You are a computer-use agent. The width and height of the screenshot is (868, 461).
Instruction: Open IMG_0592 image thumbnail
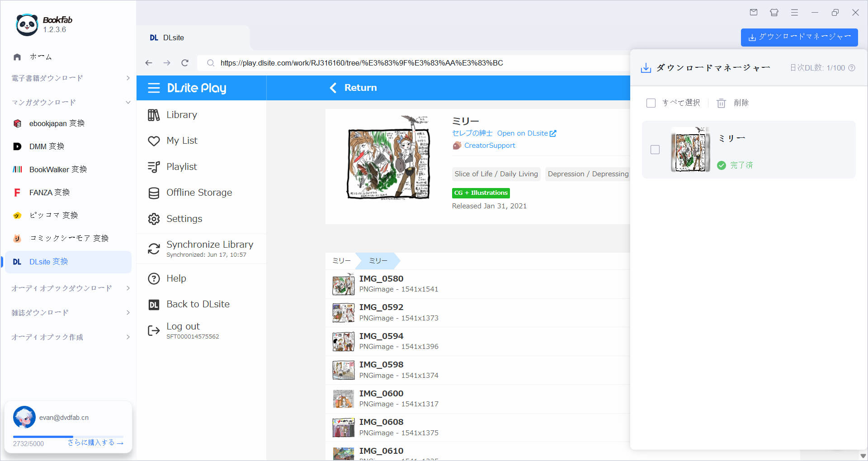click(x=344, y=313)
